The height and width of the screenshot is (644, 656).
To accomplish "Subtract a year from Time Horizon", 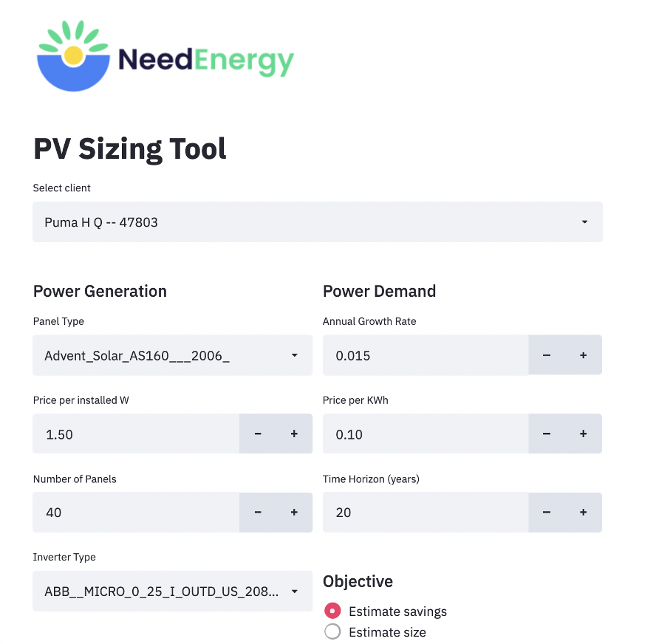I will pos(547,513).
